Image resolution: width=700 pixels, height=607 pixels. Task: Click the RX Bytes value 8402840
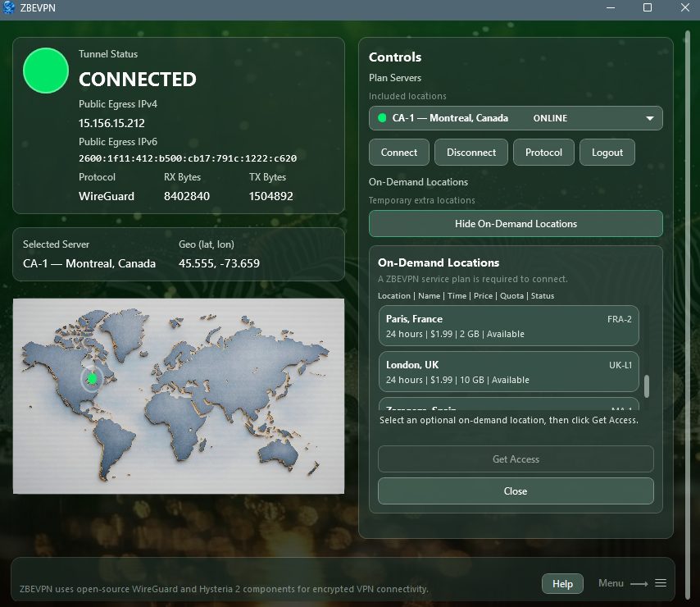pos(187,196)
